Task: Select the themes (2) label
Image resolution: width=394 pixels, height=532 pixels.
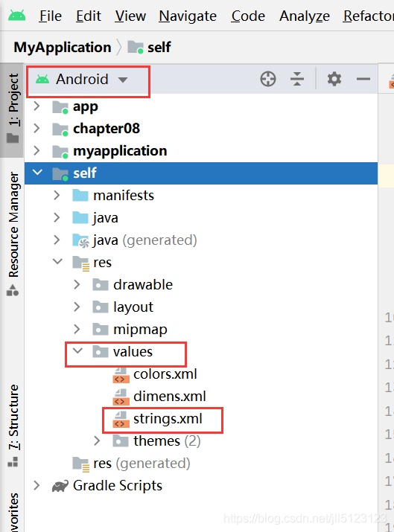Action: click(x=167, y=441)
